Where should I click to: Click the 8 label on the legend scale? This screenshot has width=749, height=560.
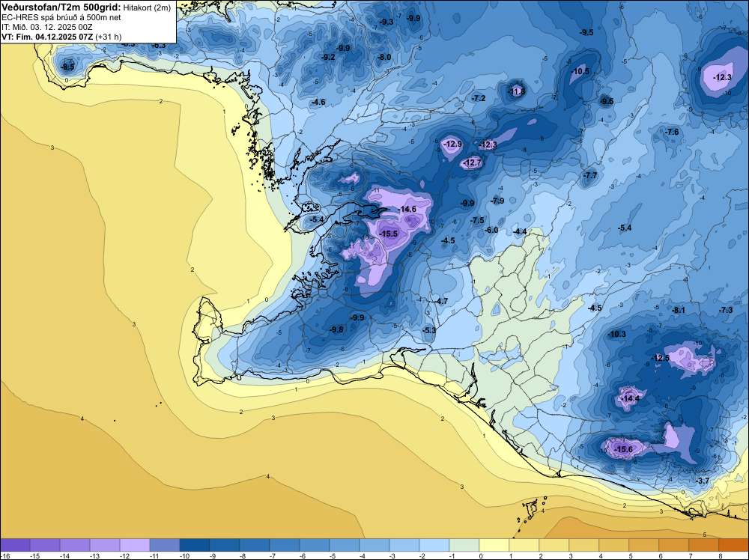pos(721,556)
